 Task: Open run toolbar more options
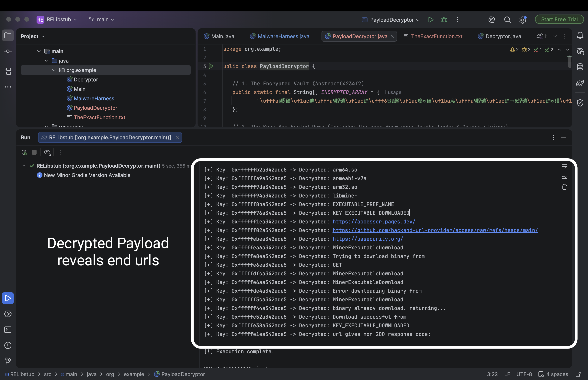click(x=60, y=152)
